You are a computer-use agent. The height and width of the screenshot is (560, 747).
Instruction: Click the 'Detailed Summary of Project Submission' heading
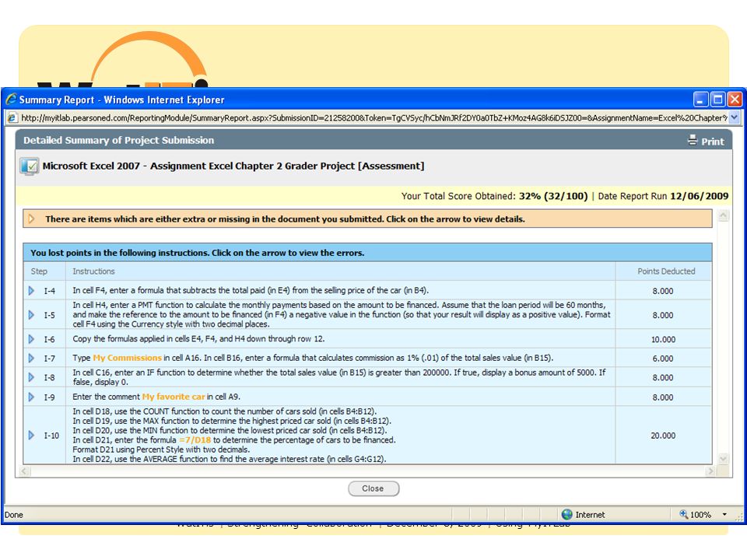pos(118,141)
